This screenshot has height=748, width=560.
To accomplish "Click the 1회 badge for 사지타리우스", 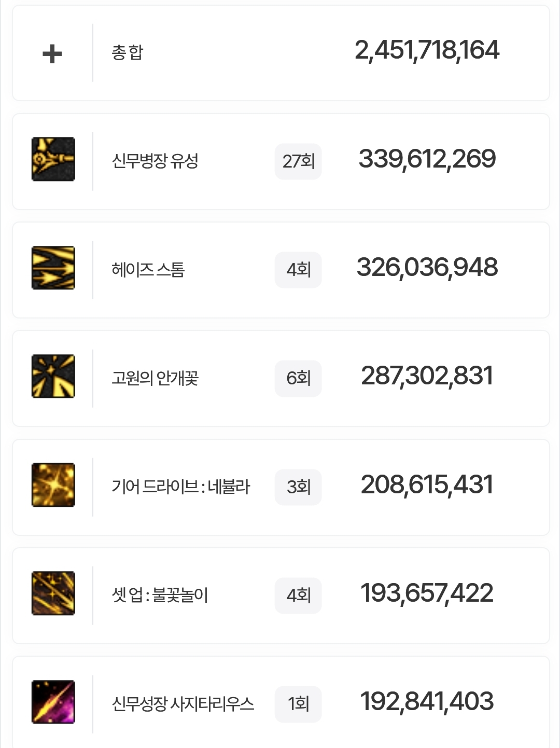I will pos(298,704).
